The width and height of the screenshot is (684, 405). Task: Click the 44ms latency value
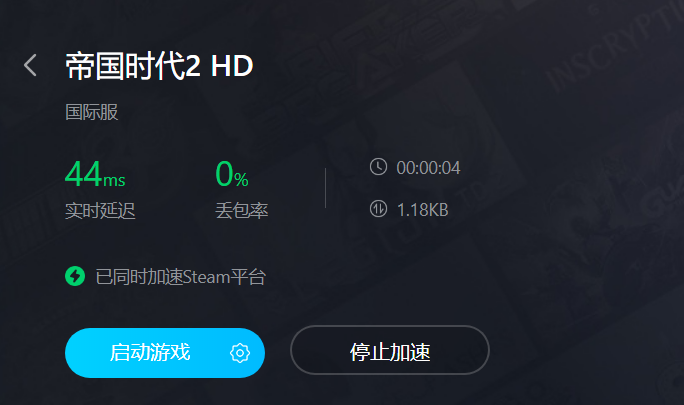[95, 174]
